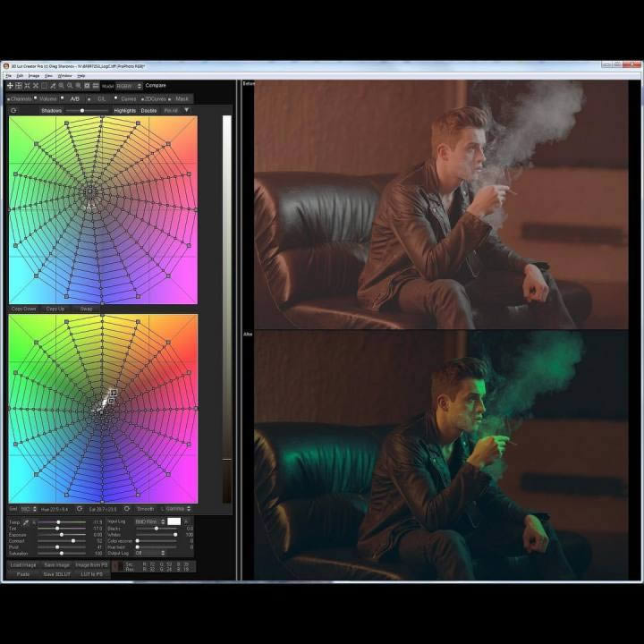Open the Window menu
The image size is (644, 644).
point(64,76)
